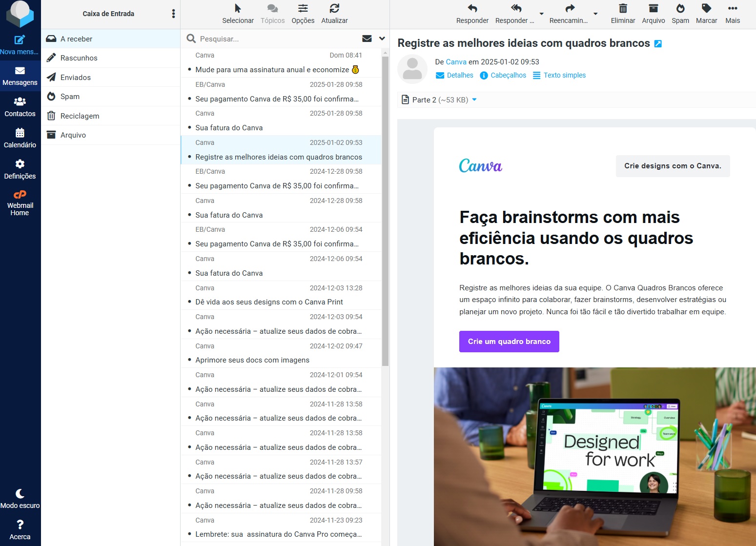Click the envelope filter icon in search bar
The width and height of the screenshot is (756, 546).
click(x=367, y=39)
